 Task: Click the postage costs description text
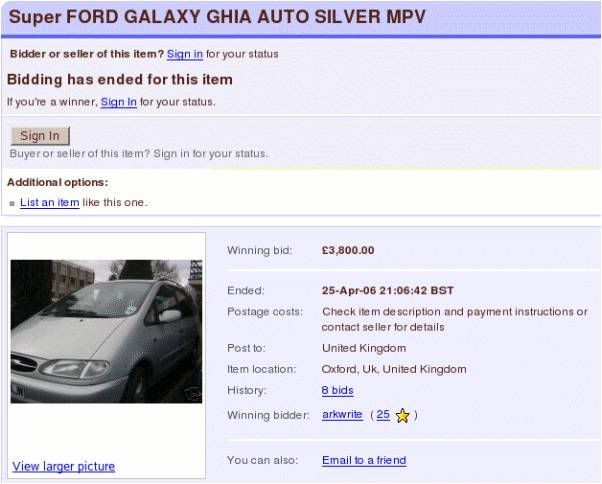(x=454, y=319)
